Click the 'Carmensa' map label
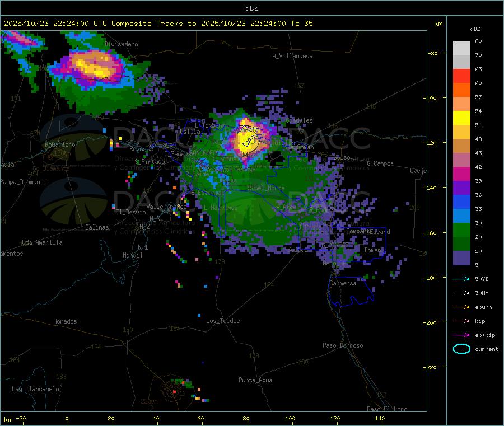Screen dimensions: 504x426 pyautogui.click(x=343, y=283)
